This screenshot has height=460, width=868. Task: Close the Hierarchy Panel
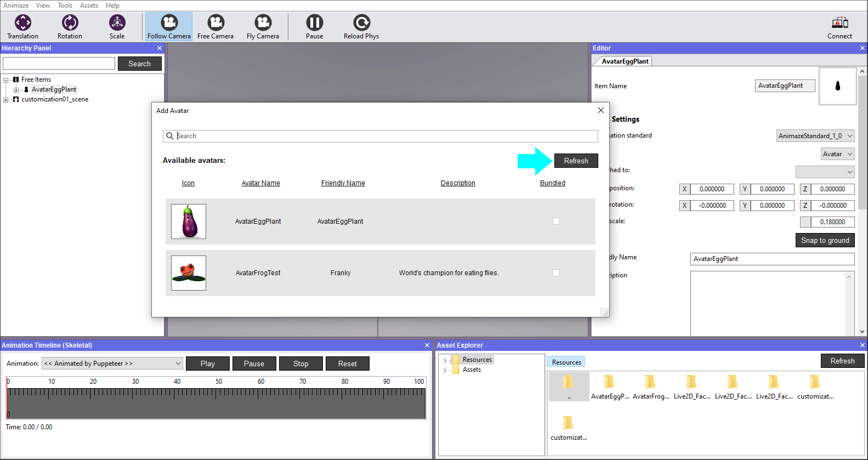(x=160, y=48)
